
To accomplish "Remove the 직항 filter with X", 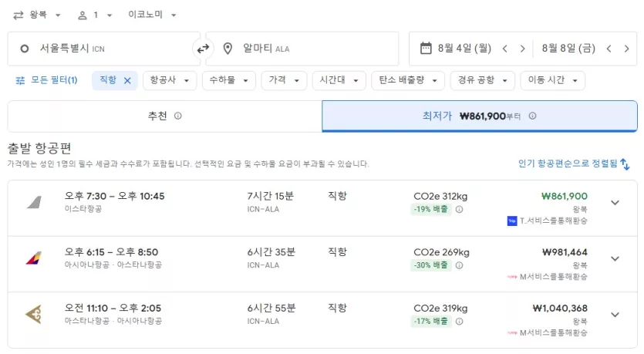I will (127, 80).
